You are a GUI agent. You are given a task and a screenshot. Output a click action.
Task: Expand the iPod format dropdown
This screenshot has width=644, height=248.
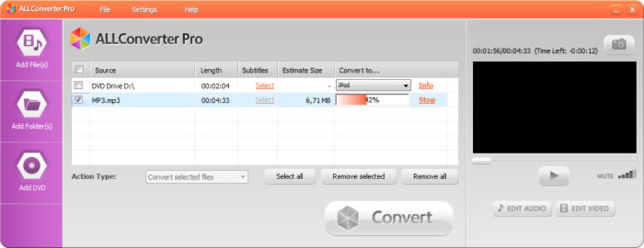(373, 85)
